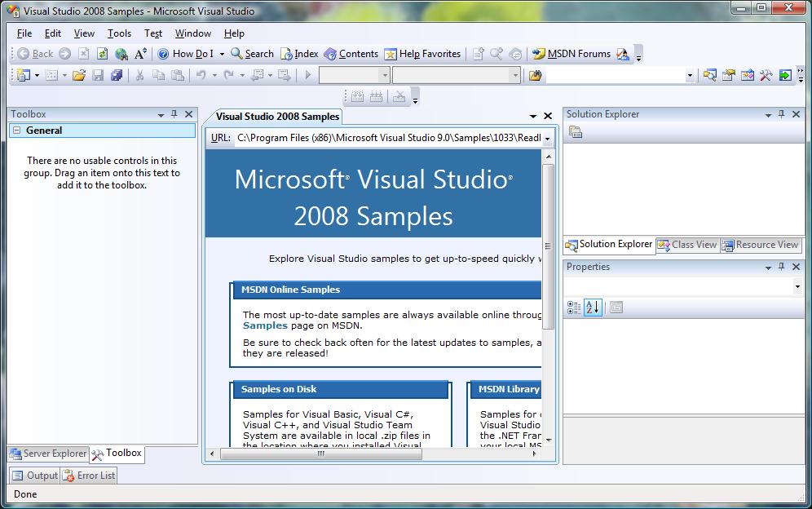Open the Edit menu
Screen dimensions: 812x509
[53, 33]
